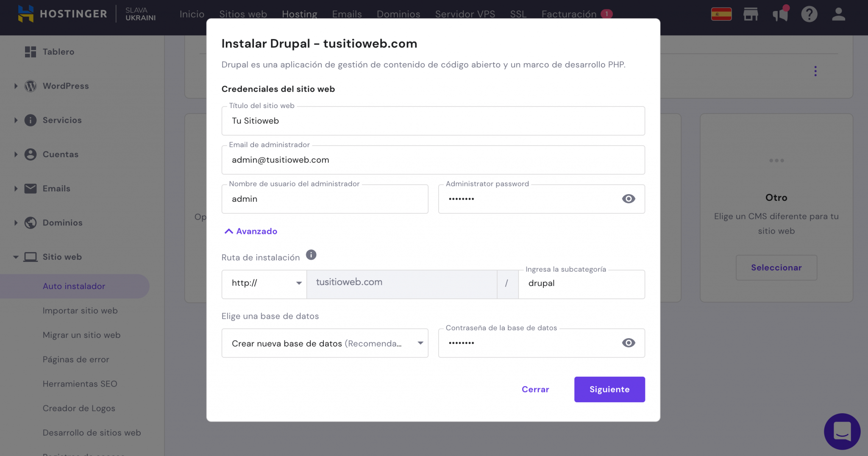Edit the Título del sitio web field
Image resolution: width=868 pixels, height=456 pixels.
coord(432,121)
